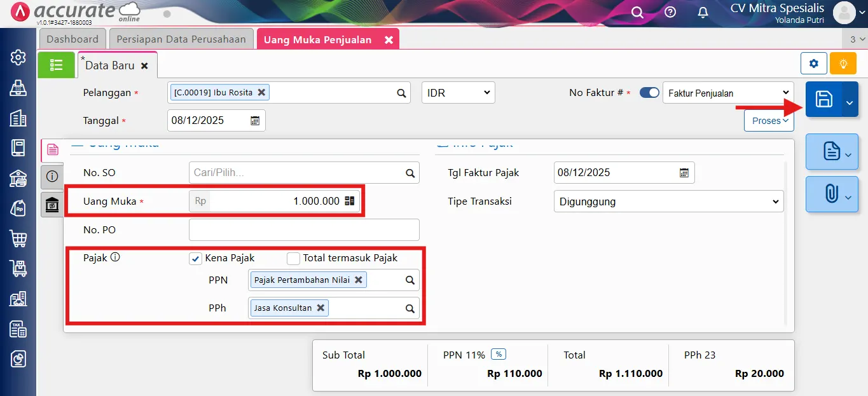Open the help question mark icon
868x396 pixels.
point(670,13)
